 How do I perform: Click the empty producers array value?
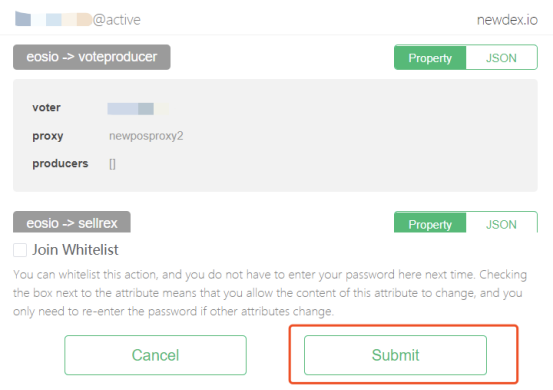point(112,164)
